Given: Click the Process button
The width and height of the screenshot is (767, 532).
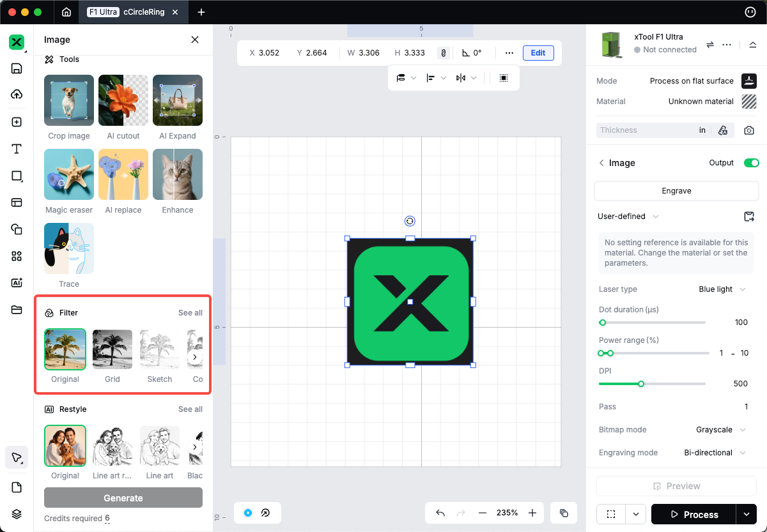Looking at the screenshot, I should pos(693,514).
